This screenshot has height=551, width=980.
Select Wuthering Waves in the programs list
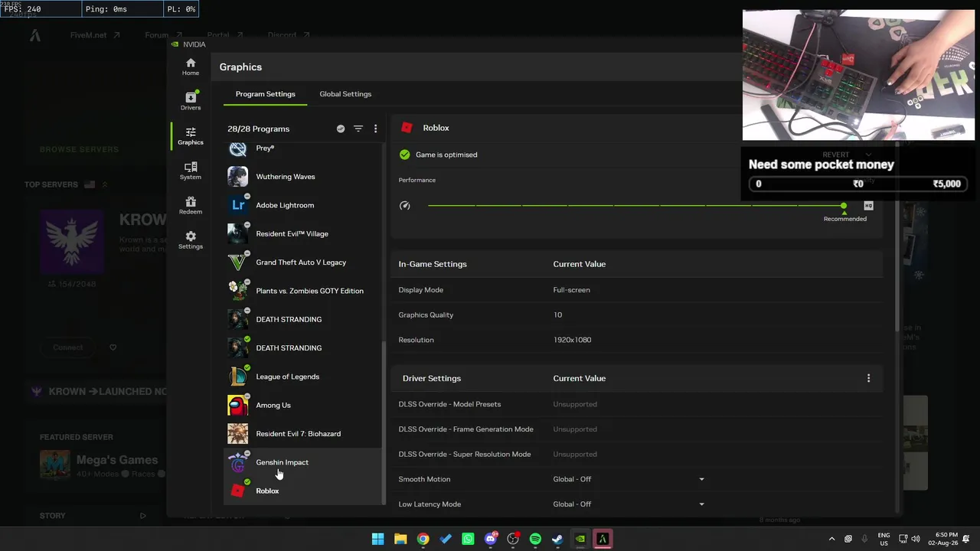click(302, 177)
